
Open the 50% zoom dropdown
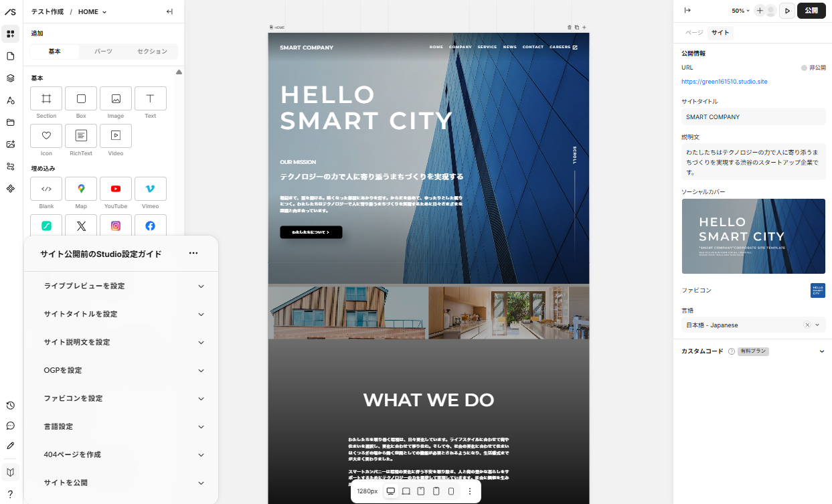740,11
